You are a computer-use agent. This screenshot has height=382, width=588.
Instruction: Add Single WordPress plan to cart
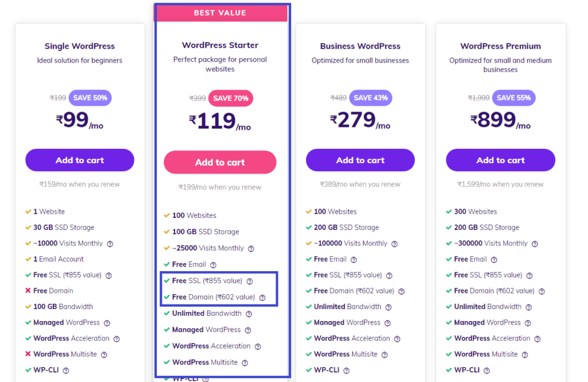click(80, 160)
